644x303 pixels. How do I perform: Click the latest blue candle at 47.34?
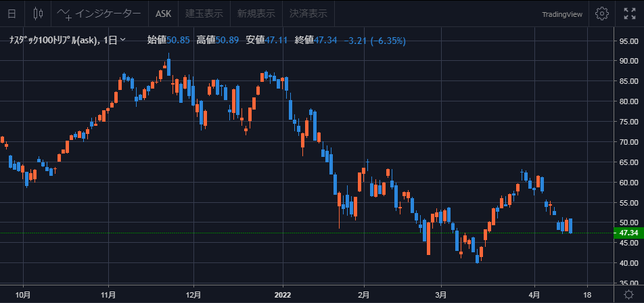coord(570,226)
